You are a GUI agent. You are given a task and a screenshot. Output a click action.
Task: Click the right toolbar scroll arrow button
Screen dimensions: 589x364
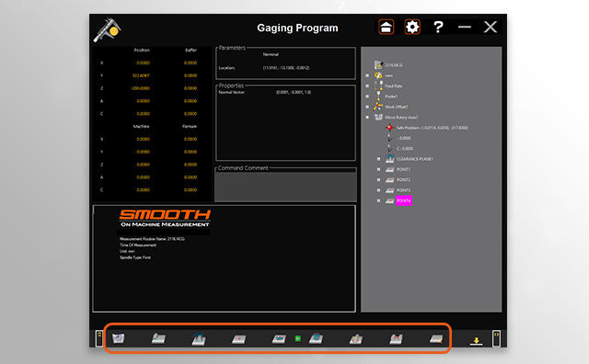point(496,338)
